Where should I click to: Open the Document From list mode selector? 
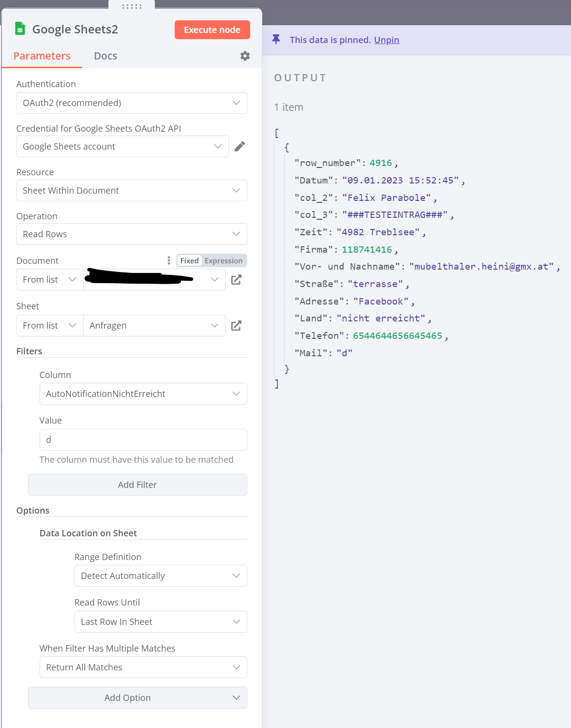point(50,280)
